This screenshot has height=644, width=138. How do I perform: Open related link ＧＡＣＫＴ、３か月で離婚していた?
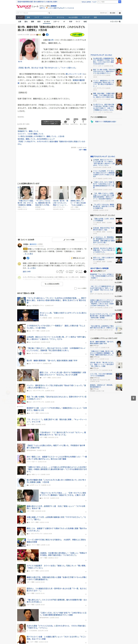tap(30, 134)
